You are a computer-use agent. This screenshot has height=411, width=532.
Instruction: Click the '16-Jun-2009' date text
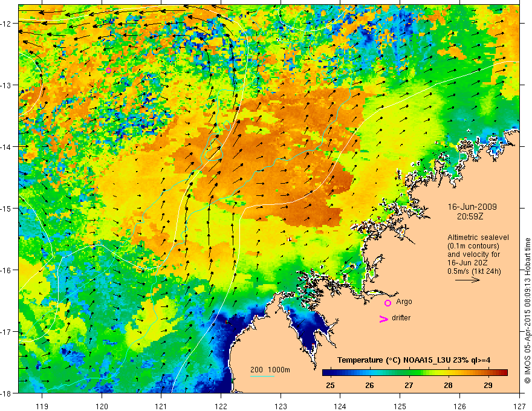click(x=472, y=207)
